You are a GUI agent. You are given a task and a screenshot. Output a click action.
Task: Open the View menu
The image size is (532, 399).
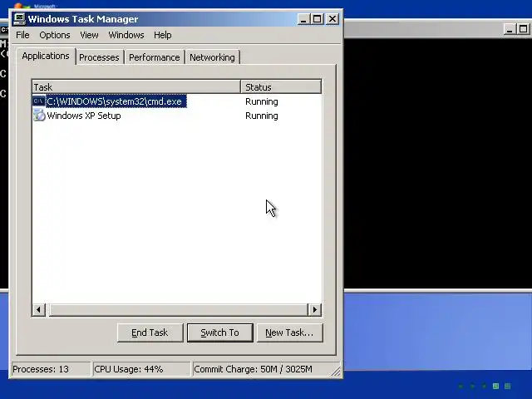coord(89,35)
